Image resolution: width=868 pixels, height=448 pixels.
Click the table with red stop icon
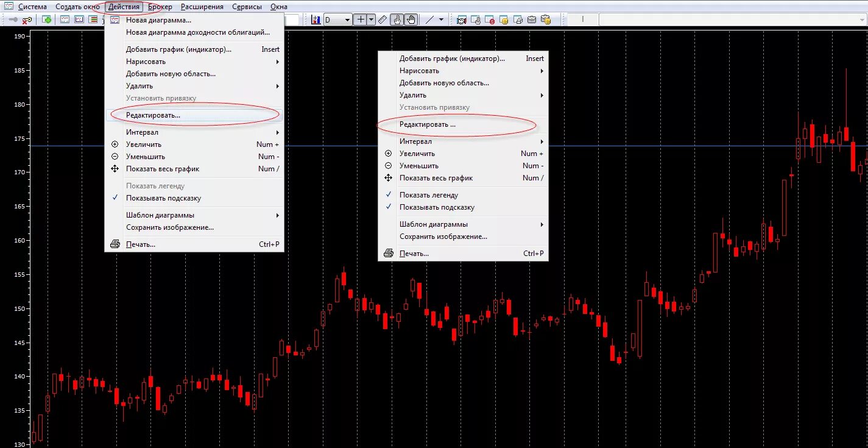point(491,20)
